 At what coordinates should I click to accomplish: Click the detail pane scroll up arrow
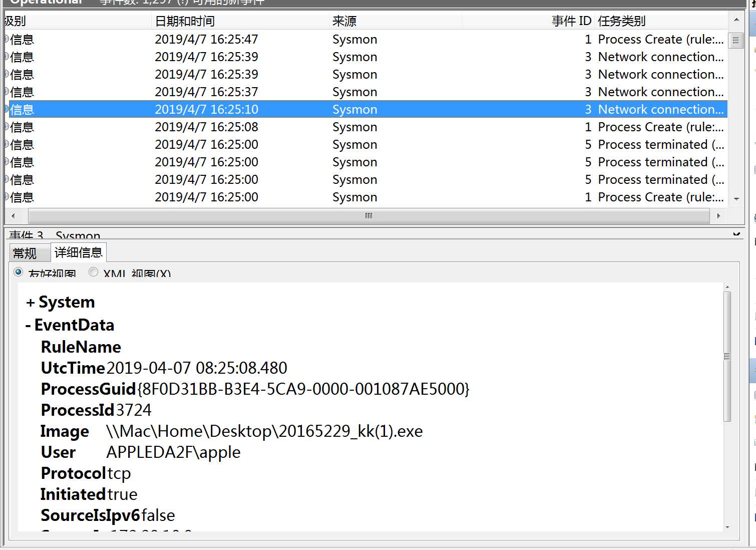(x=727, y=287)
